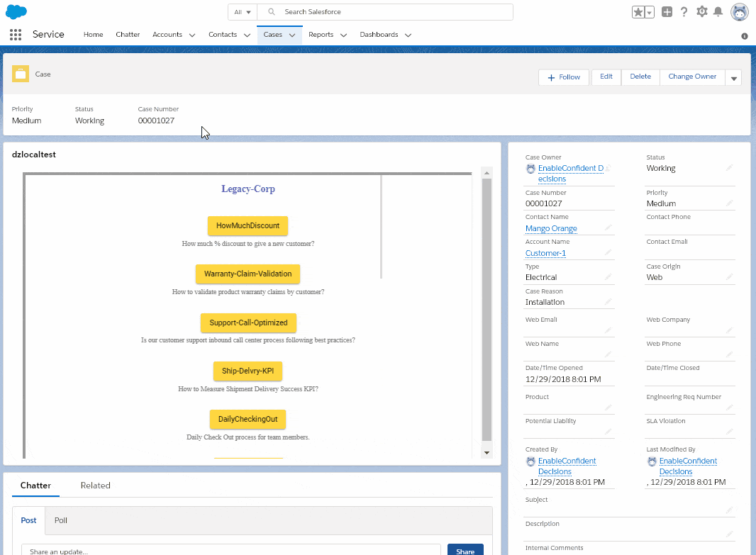
Task: Expand the overflow arrow next to Change Owner
Action: (734, 77)
